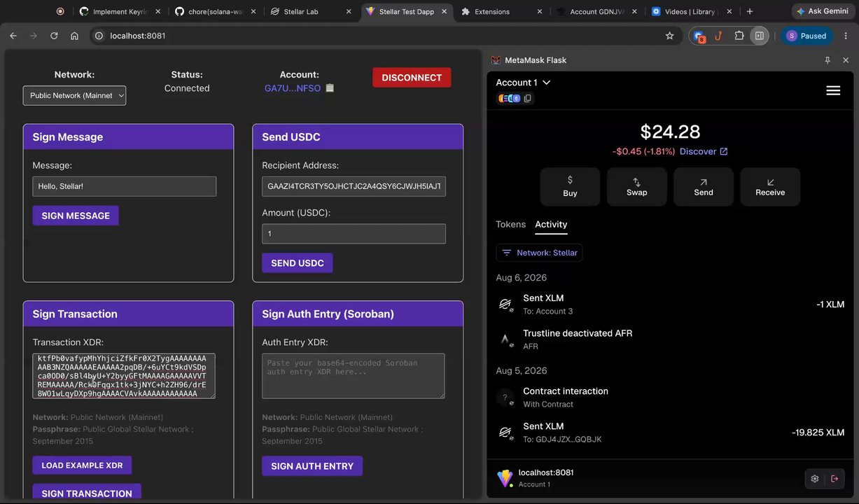The height and width of the screenshot is (504, 859).
Task: Click the SIGN TRANSACTION button
Action: (x=87, y=493)
